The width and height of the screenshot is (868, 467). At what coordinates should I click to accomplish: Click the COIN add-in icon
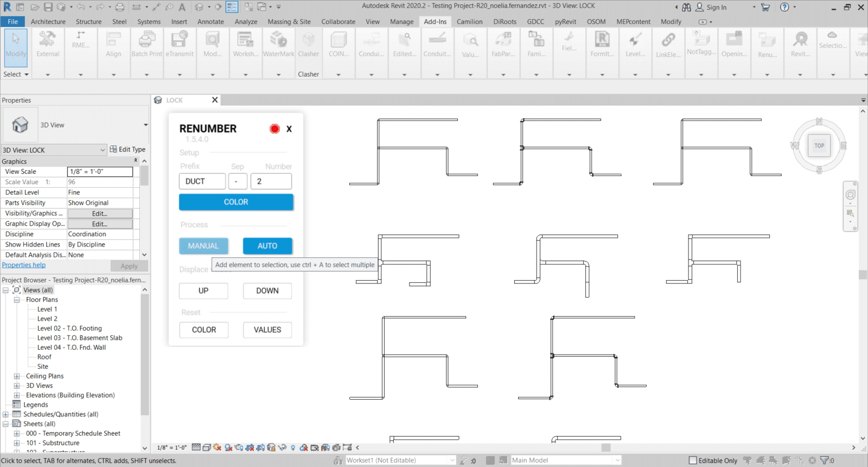coord(339,45)
